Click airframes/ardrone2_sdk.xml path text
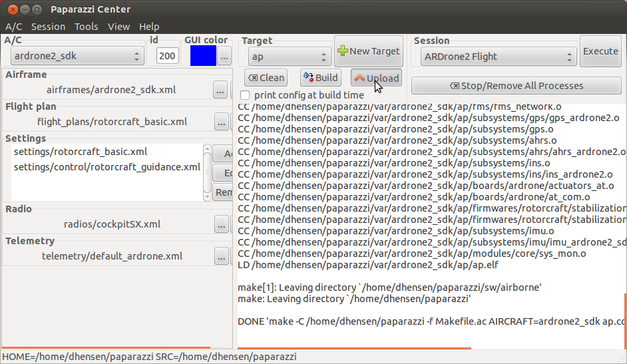The image size is (627, 364). pyautogui.click(x=111, y=90)
